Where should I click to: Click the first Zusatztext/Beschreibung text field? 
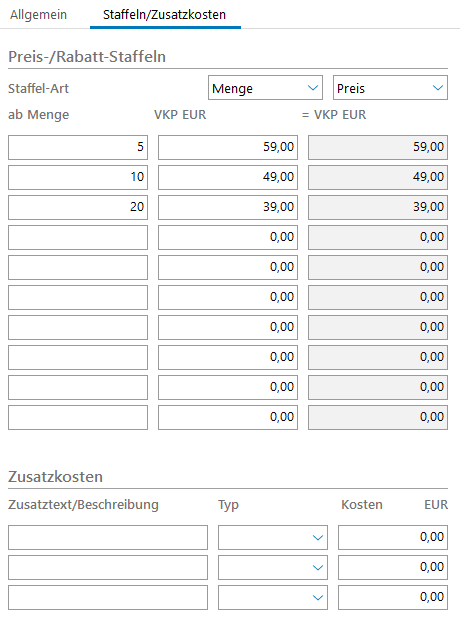coord(108,537)
